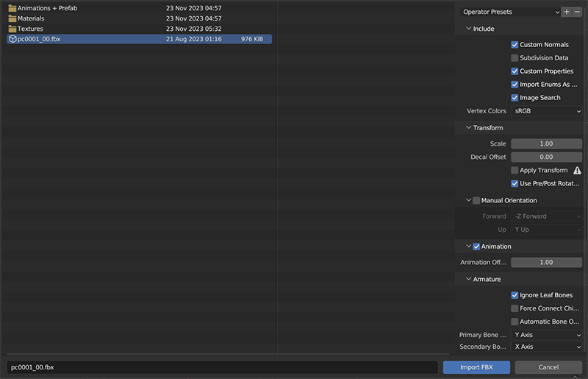This screenshot has width=588, height=379.
Task: Uncheck Ignore Leaf Bones option
Action: click(x=514, y=295)
